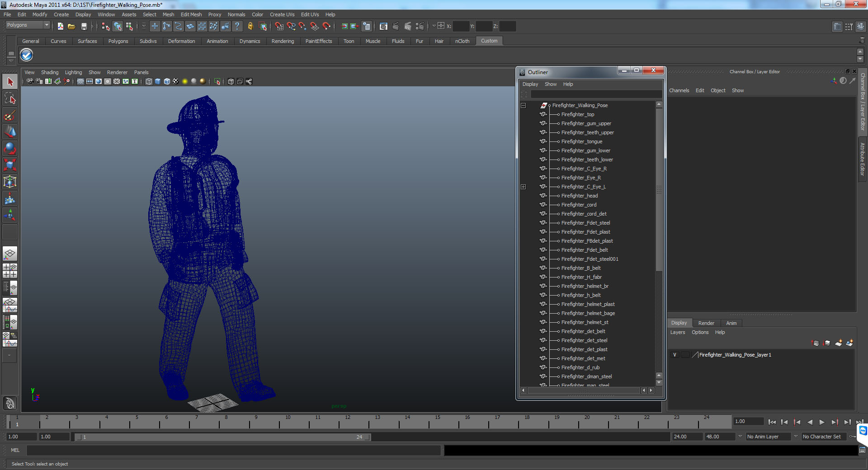Click the yellow Use All Lights sphere
This screenshot has width=868, height=470.
[185, 81]
